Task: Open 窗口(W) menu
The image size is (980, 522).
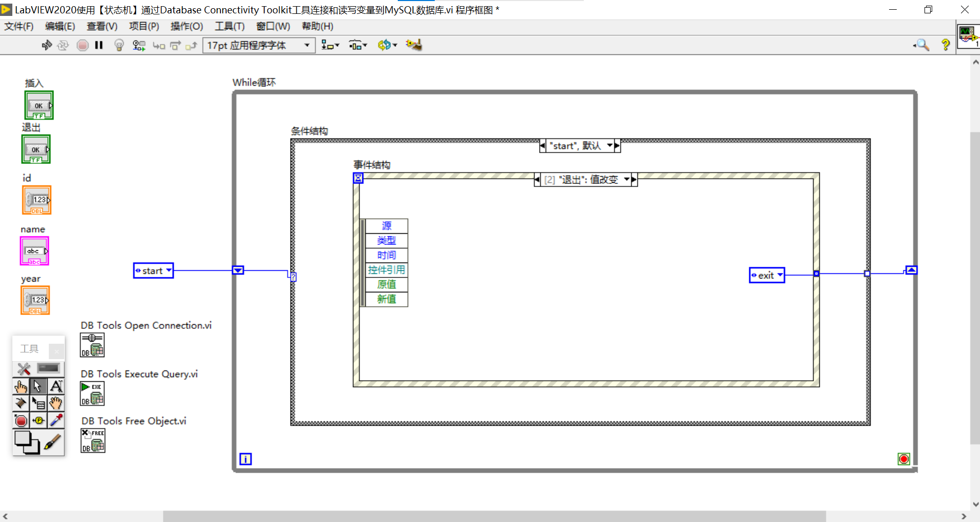Action: click(x=273, y=26)
